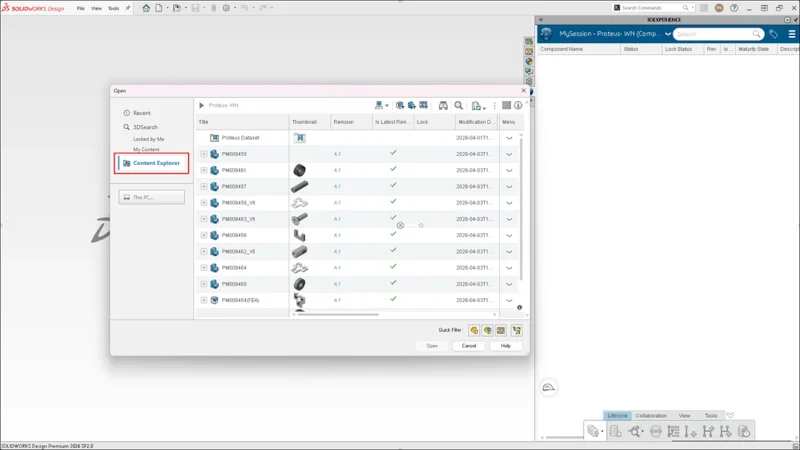Select 3DSearch in the Open dialog sidebar

click(145, 127)
